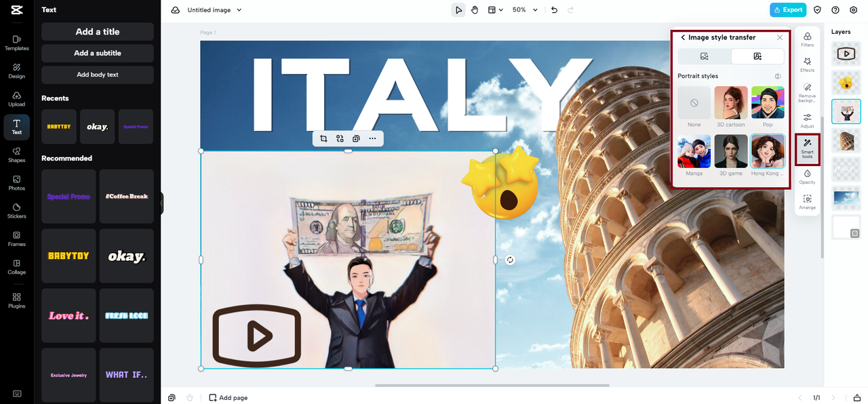Redo the last action
This screenshot has width=868, height=404.
(x=570, y=10)
